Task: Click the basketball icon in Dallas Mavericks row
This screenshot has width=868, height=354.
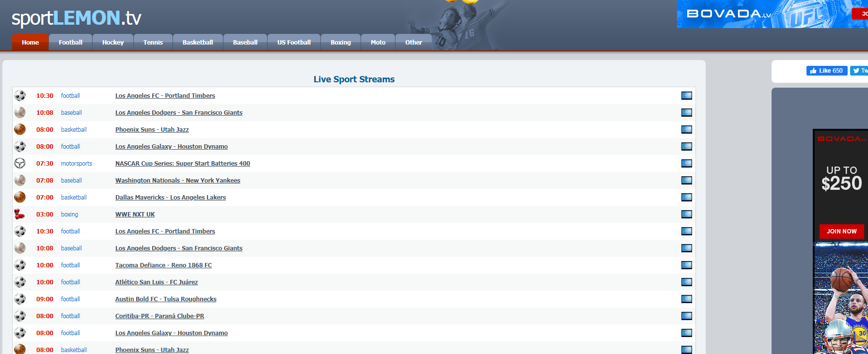Action: (x=20, y=197)
